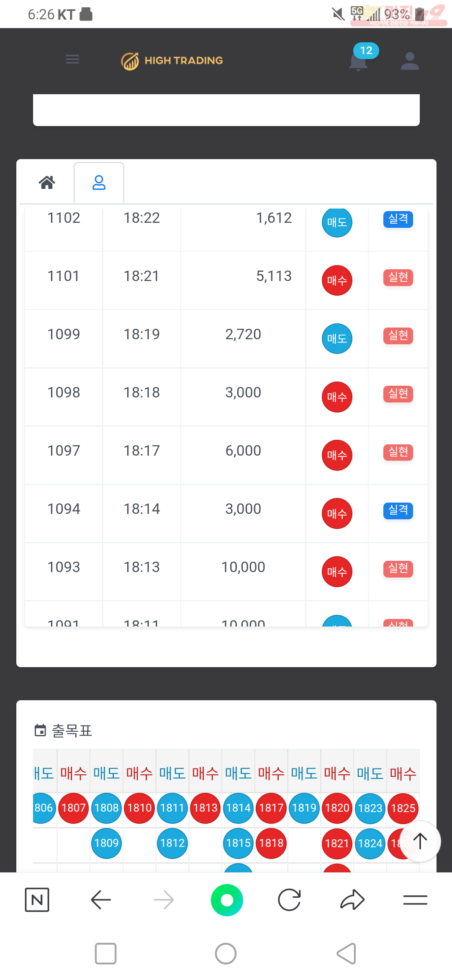
Task: Select the blue 1812 round circle
Action: coord(172,843)
